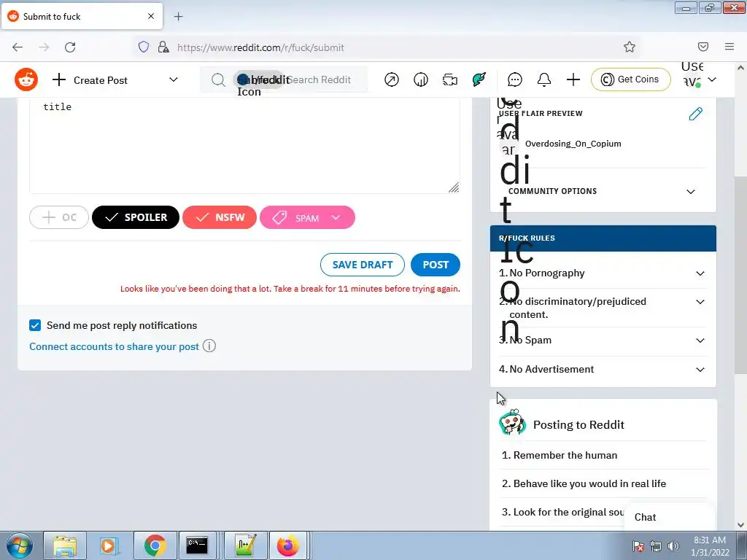Click the green feather icon in header

(479, 79)
